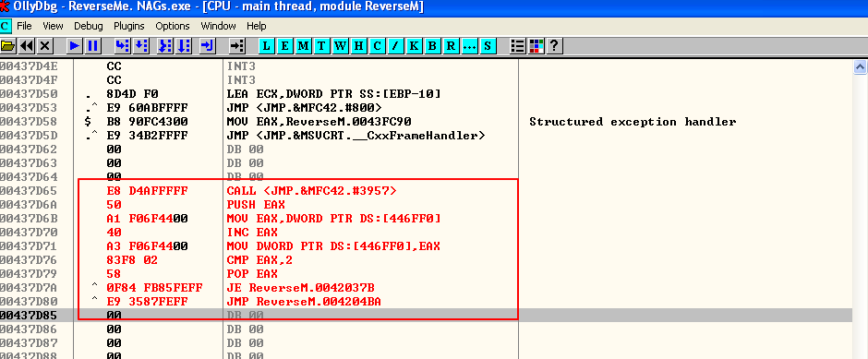Open the File menu
868x359 pixels.
pyautogui.click(x=24, y=26)
